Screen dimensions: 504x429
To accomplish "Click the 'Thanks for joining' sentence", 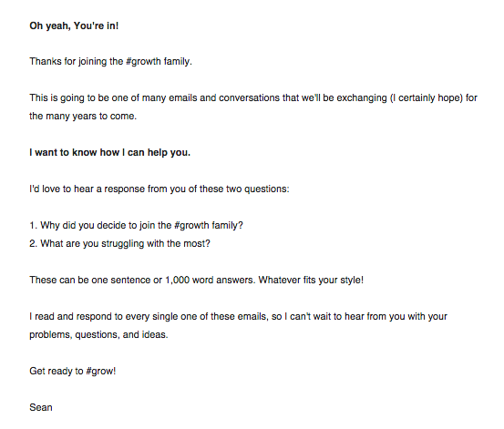I will tap(110, 61).
